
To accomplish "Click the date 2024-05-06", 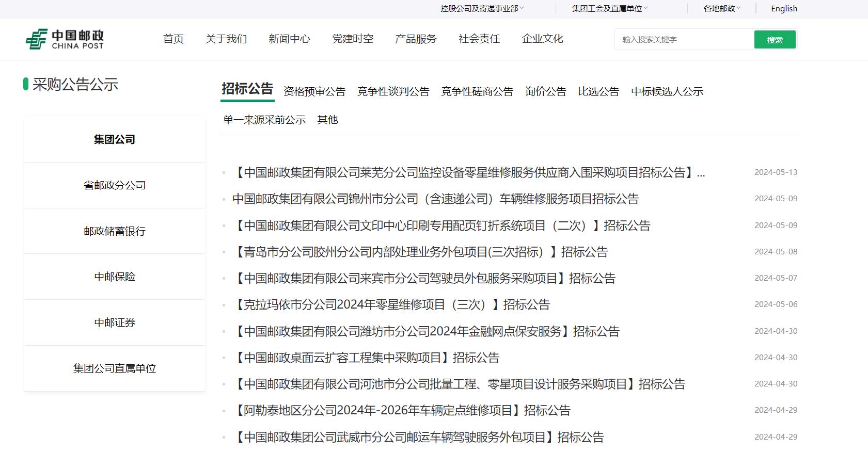I will (x=776, y=304).
